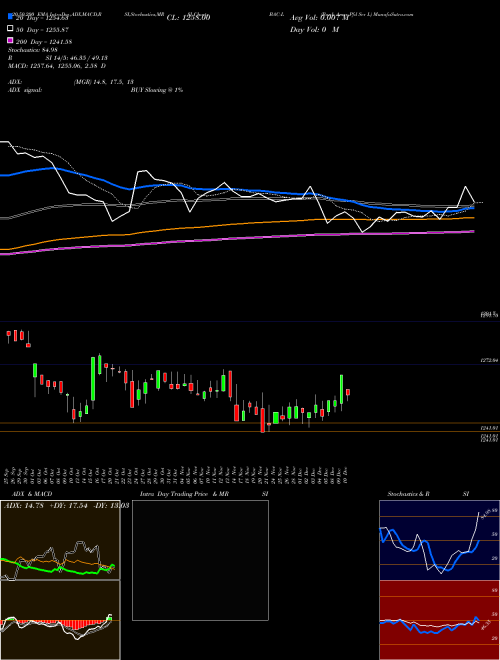Click the 'Intra Day Trading Price & MR' title
Viewport: 500px width, 660px height.
tap(184, 494)
